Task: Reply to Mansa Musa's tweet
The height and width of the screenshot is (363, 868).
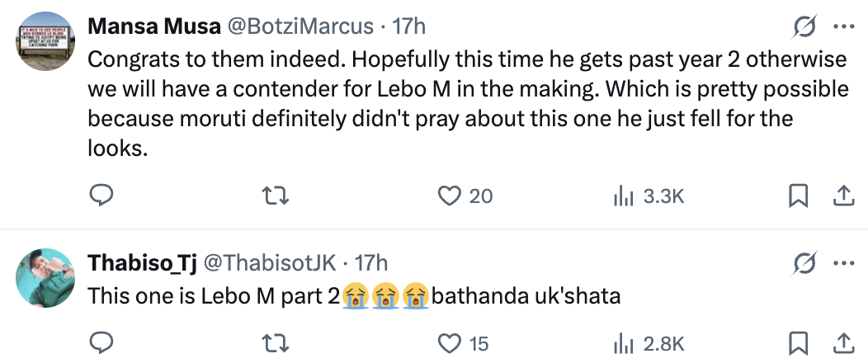Action: pos(100,196)
